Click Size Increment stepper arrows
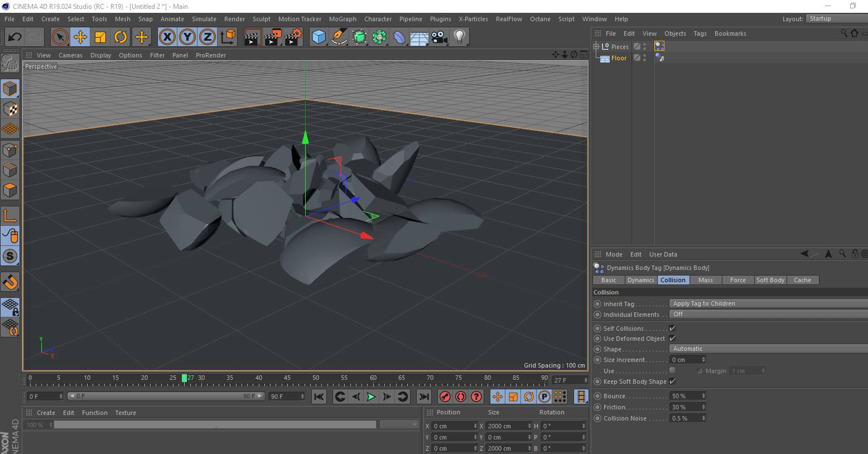The height and width of the screenshot is (454, 868). click(x=703, y=360)
